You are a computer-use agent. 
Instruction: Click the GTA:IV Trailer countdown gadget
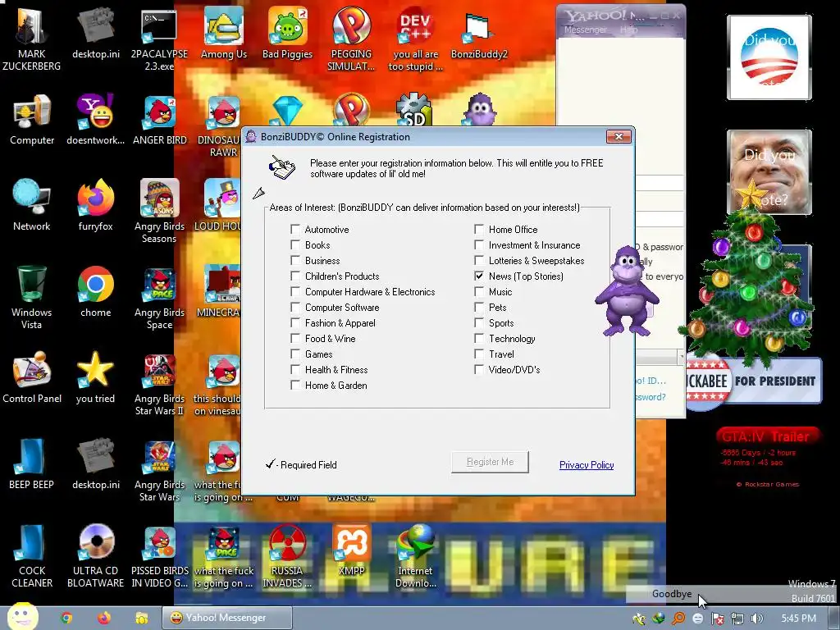click(768, 457)
